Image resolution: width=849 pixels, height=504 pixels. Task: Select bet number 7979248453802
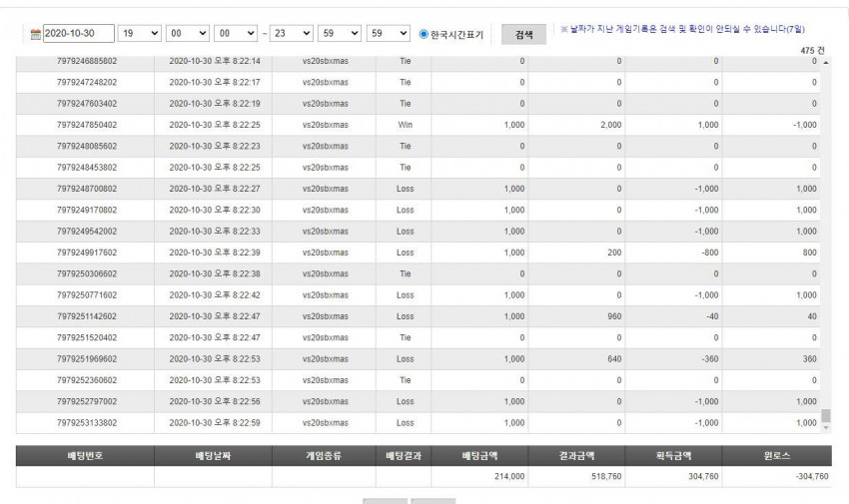pyautogui.click(x=87, y=167)
